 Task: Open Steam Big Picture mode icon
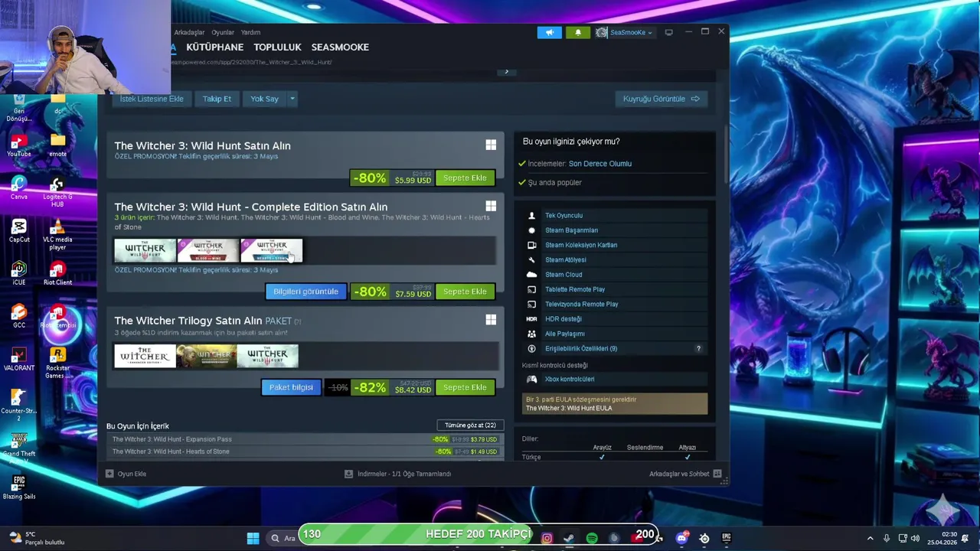[x=668, y=32]
